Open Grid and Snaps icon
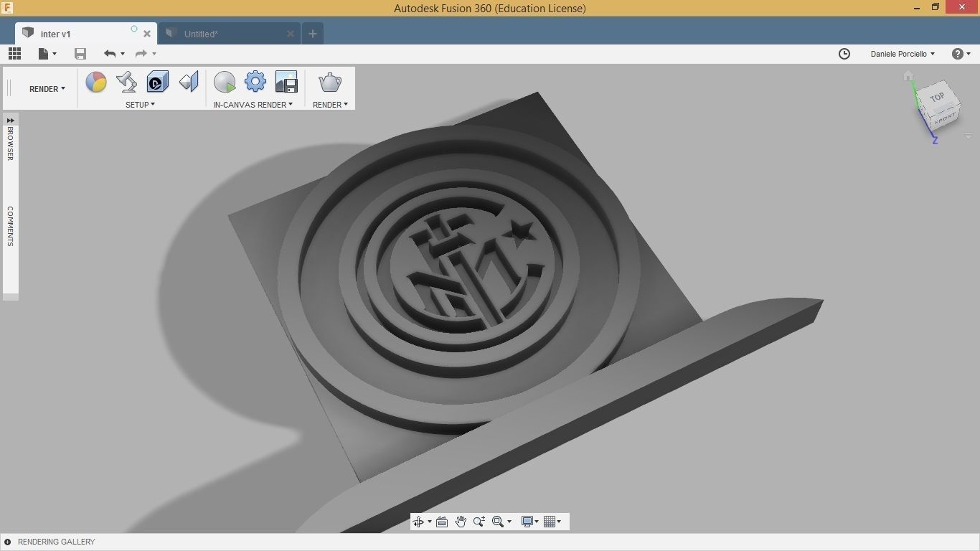This screenshot has height=551, width=980. 550,522
